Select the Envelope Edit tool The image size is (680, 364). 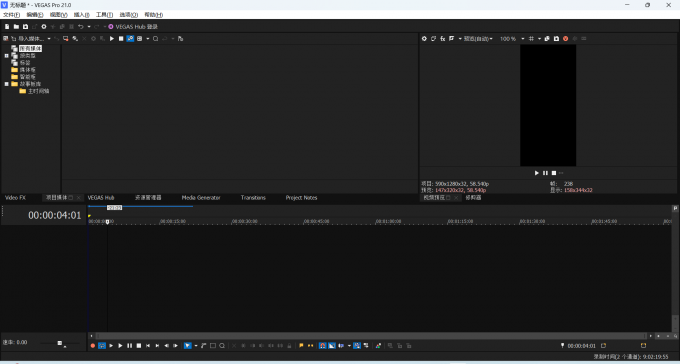click(x=203, y=346)
